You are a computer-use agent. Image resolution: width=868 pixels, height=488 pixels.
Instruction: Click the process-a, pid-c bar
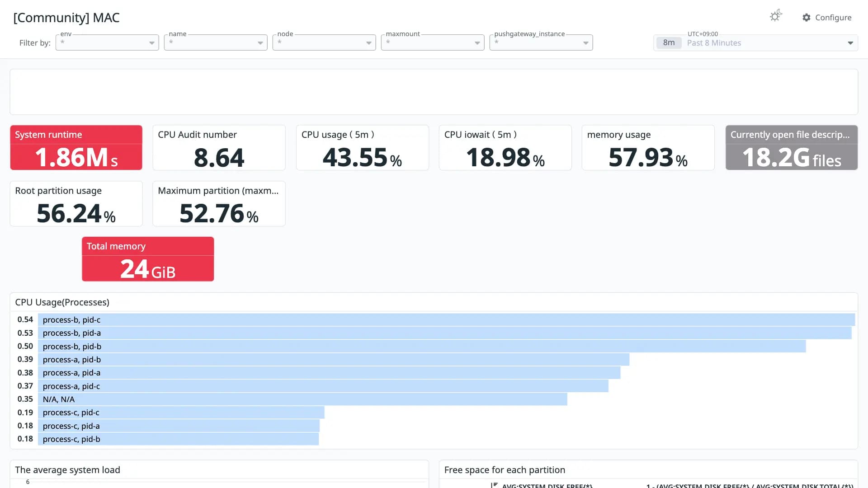point(323,386)
